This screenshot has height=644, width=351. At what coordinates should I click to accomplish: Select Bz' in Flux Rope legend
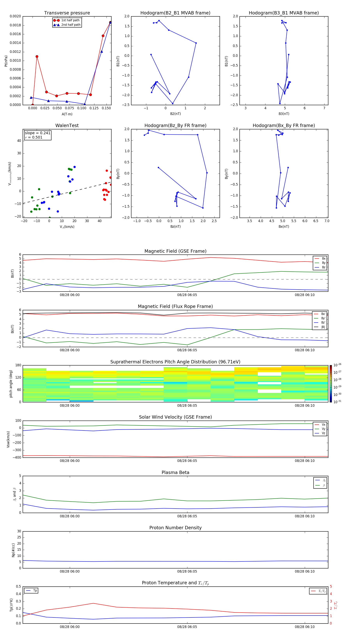coord(320,323)
